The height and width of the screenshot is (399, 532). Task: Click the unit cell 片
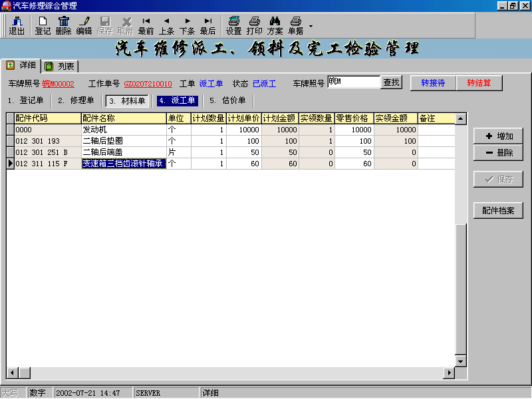(x=178, y=152)
